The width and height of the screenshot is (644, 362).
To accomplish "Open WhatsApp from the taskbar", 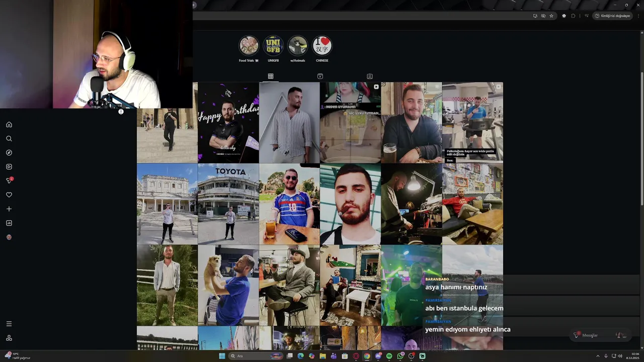I will tap(400, 356).
